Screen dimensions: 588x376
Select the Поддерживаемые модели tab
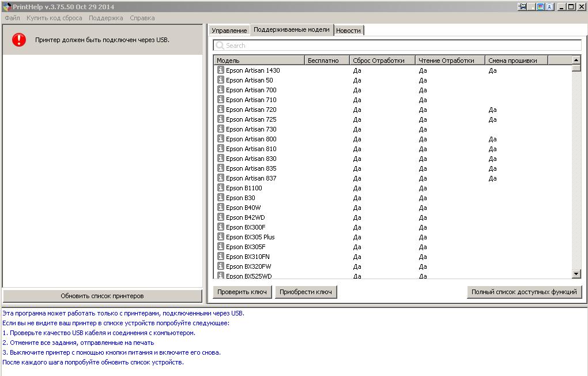point(291,29)
